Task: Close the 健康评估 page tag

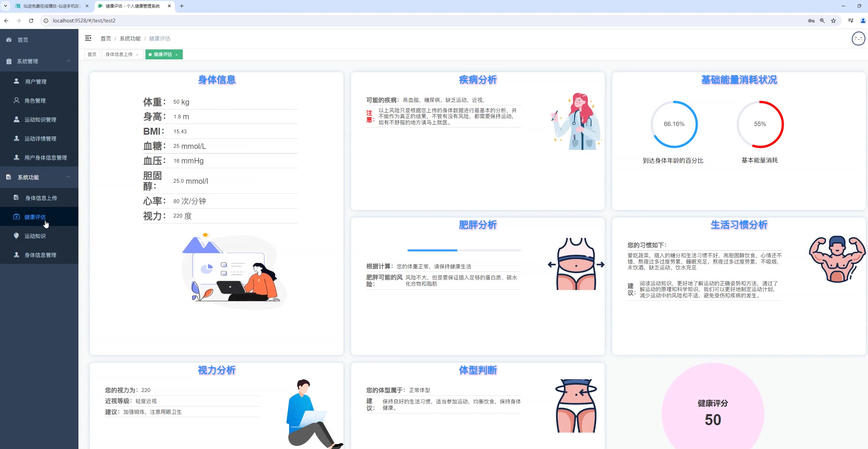Action: [177, 55]
